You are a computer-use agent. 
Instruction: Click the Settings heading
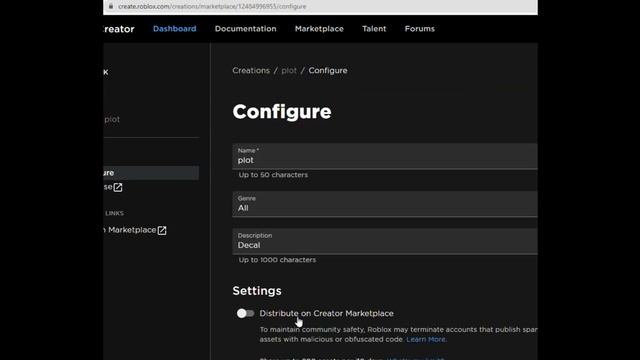(257, 291)
